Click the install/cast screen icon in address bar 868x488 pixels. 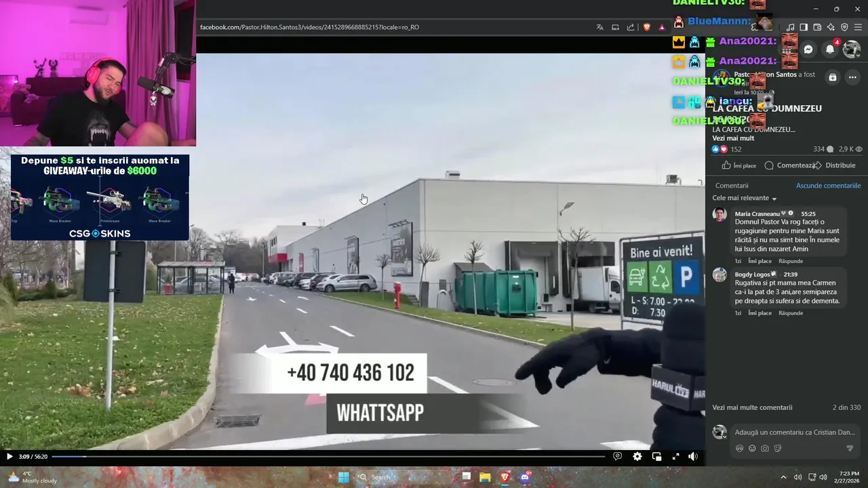[615, 27]
